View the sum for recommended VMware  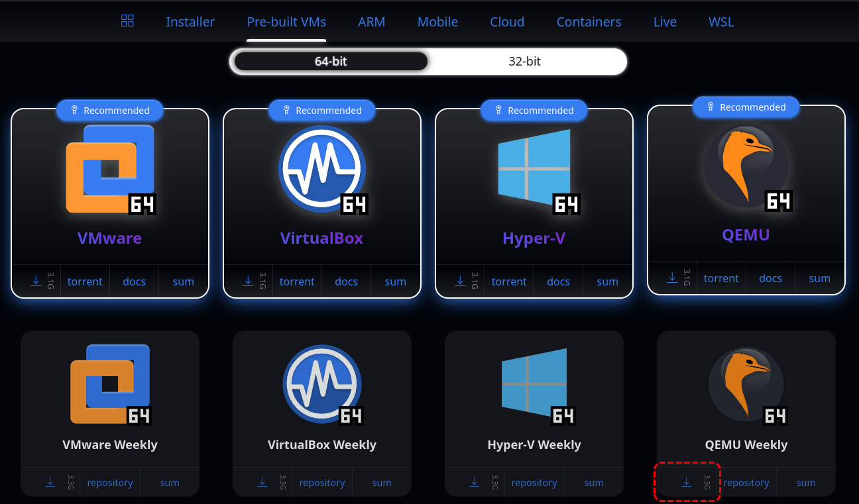183,281
